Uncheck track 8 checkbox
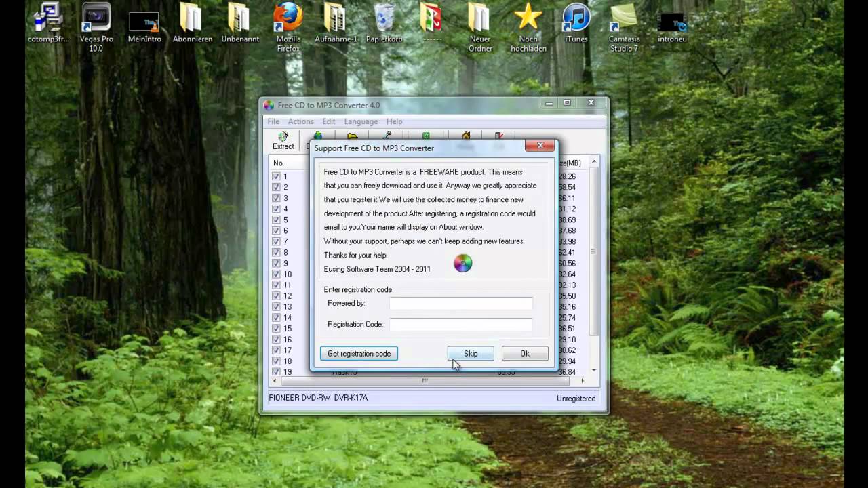Image resolution: width=868 pixels, height=488 pixels. click(x=276, y=252)
